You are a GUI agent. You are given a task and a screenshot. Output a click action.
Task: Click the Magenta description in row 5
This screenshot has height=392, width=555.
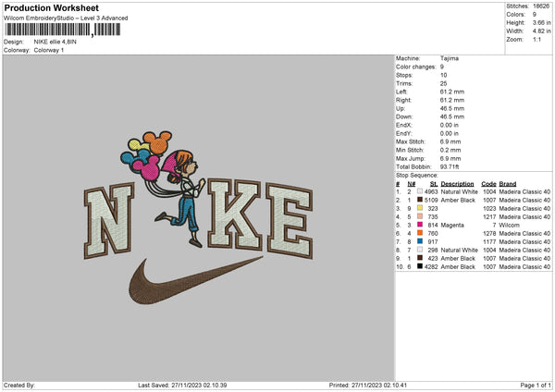click(452, 225)
